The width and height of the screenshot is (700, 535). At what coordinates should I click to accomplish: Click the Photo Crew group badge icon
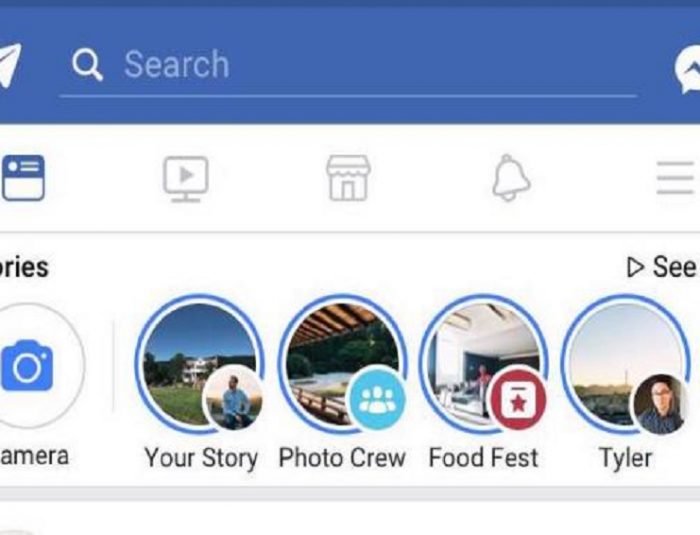click(377, 399)
